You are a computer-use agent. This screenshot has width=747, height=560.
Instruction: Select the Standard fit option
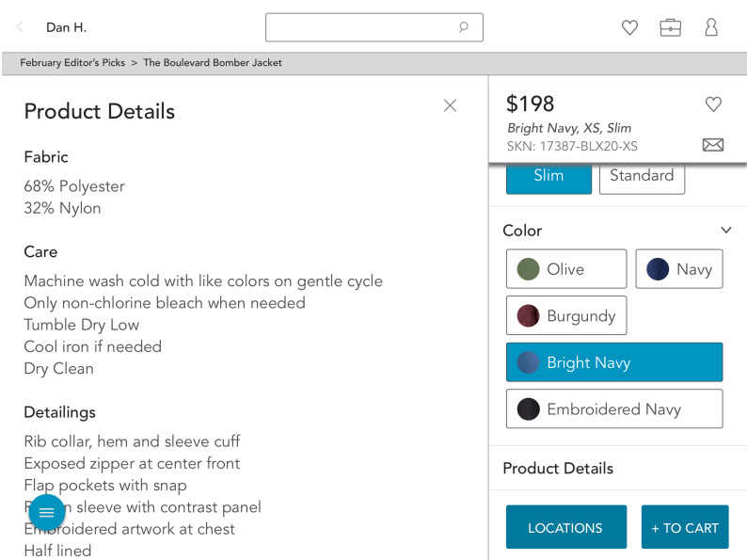[x=642, y=177]
